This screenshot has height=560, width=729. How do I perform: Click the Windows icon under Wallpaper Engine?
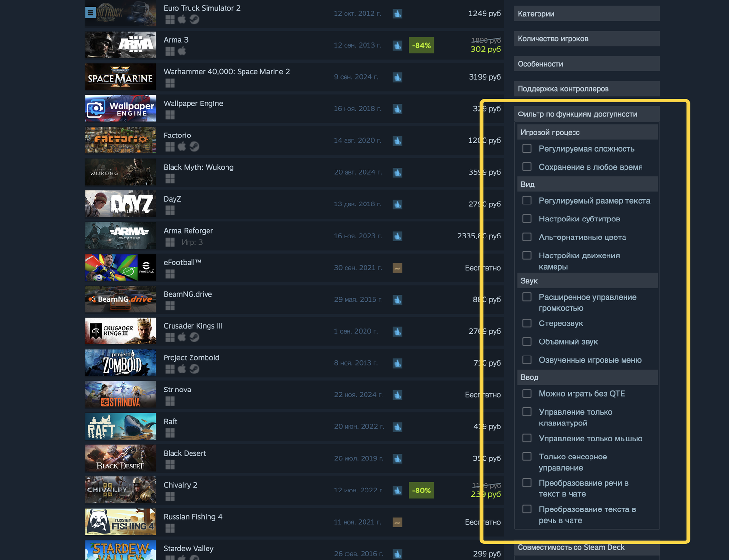point(170,115)
